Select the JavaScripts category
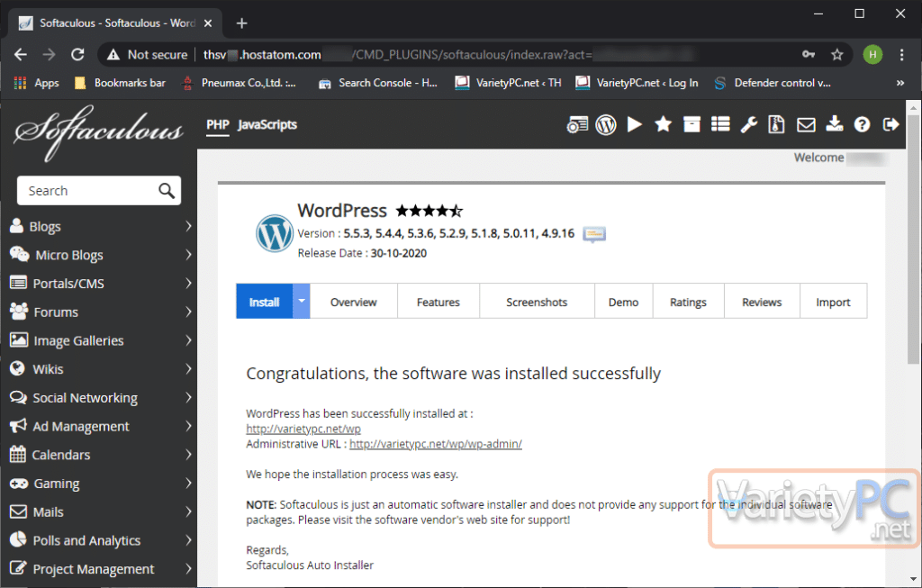 click(267, 124)
